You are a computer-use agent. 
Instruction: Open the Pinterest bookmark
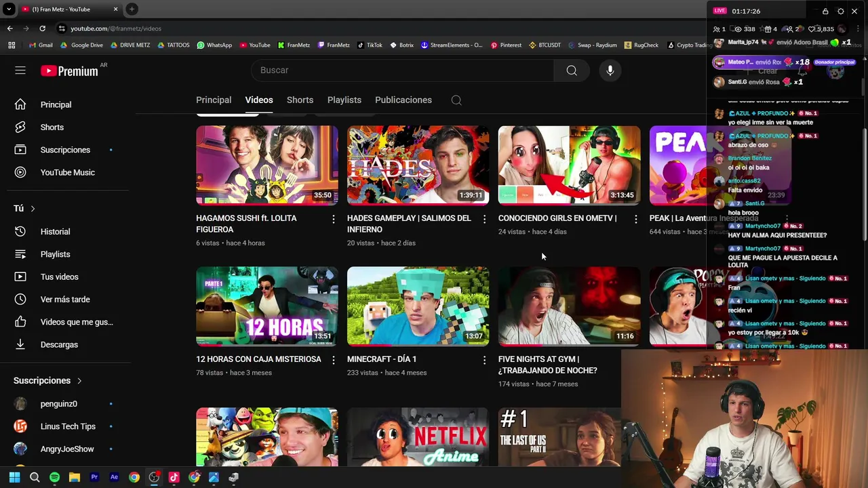506,45
